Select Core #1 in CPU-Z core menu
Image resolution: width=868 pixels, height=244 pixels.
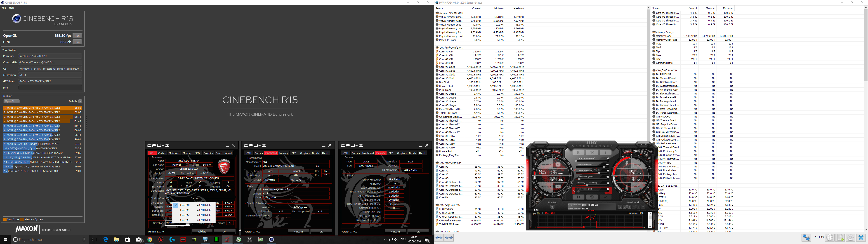(194, 210)
